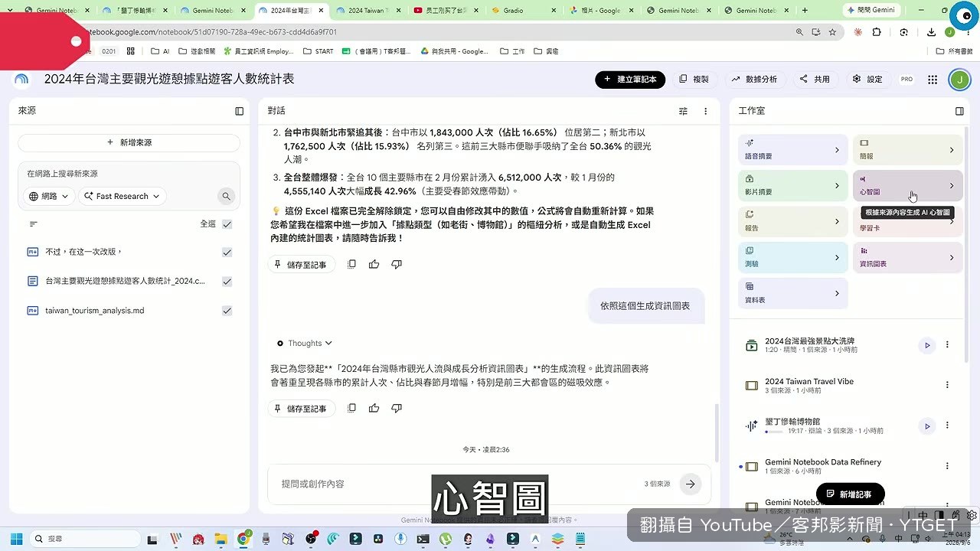
Task: Collapse the 工作室 studio panel
Action: point(959,111)
